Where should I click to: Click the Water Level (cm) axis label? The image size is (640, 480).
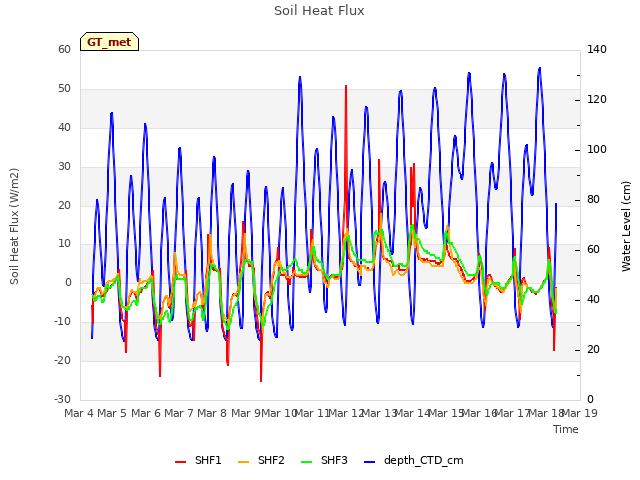tap(626, 226)
